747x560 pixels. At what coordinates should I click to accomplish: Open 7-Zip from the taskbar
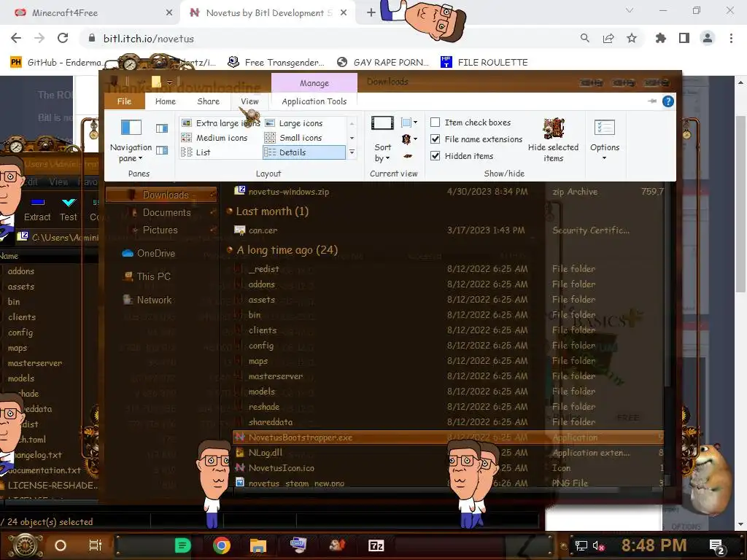376,545
